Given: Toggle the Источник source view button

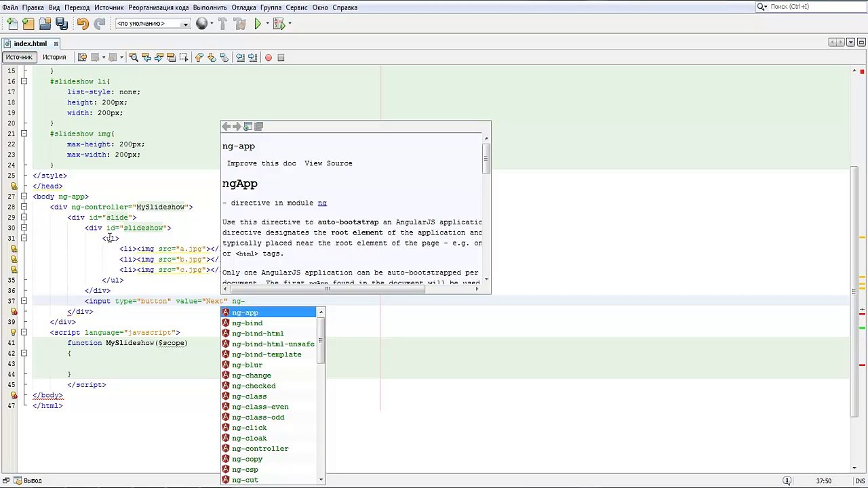Looking at the screenshot, I should click(x=19, y=57).
